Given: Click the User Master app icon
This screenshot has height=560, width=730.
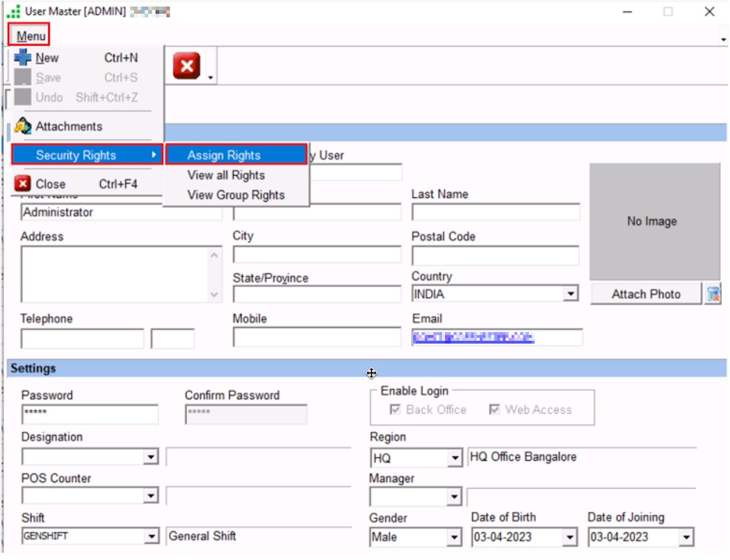Looking at the screenshot, I should click(13, 11).
